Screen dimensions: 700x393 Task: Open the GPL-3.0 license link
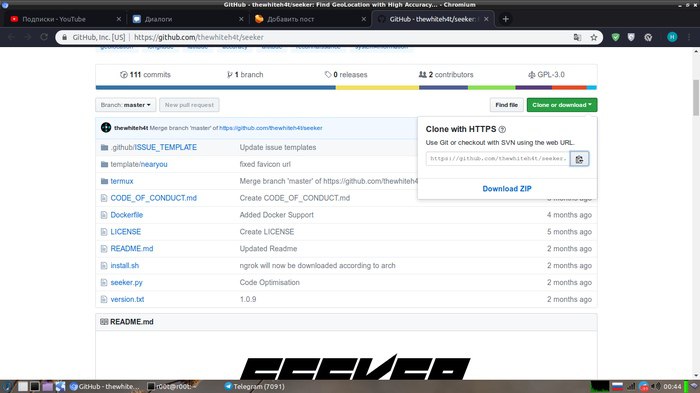(546, 75)
